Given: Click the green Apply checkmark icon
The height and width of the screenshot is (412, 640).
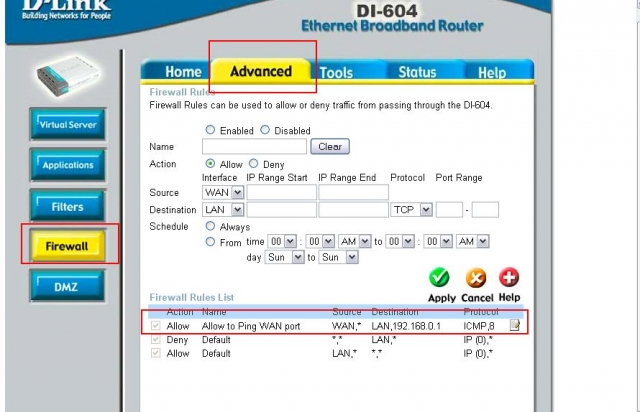Looking at the screenshot, I should point(441,278).
